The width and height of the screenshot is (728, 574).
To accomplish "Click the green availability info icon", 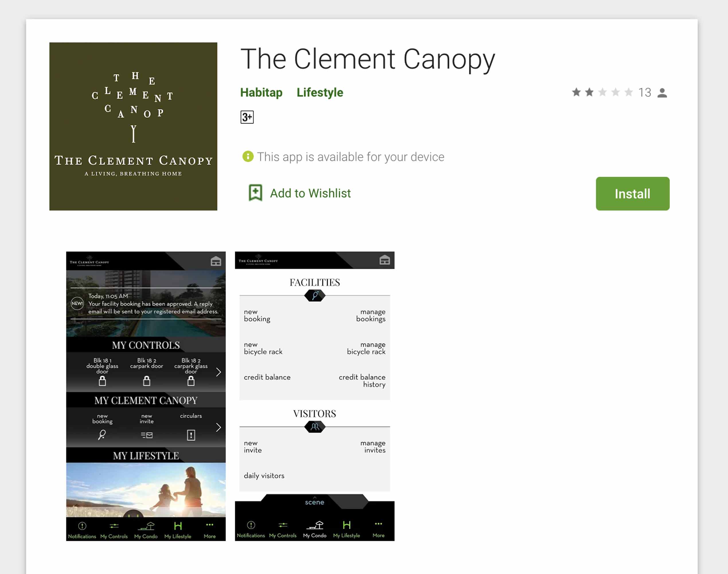I will pos(248,156).
